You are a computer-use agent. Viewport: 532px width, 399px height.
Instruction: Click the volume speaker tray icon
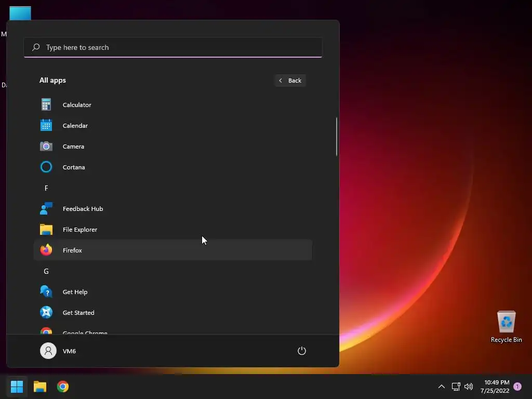pyautogui.click(x=469, y=387)
